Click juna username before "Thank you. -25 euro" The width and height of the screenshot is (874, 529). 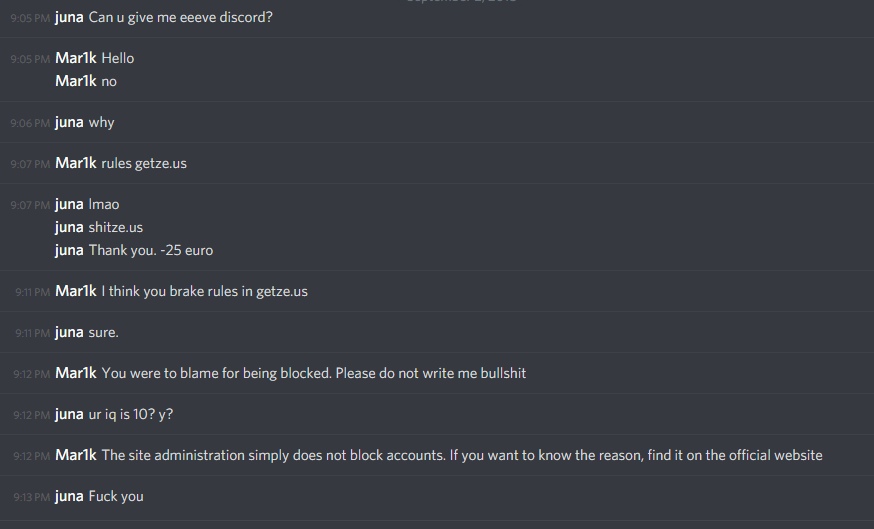(x=69, y=250)
